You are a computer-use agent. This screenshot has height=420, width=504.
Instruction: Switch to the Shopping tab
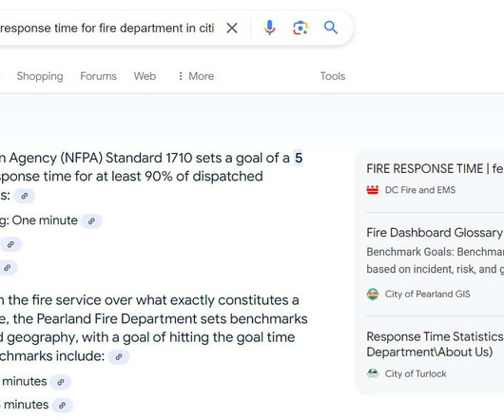pos(40,76)
